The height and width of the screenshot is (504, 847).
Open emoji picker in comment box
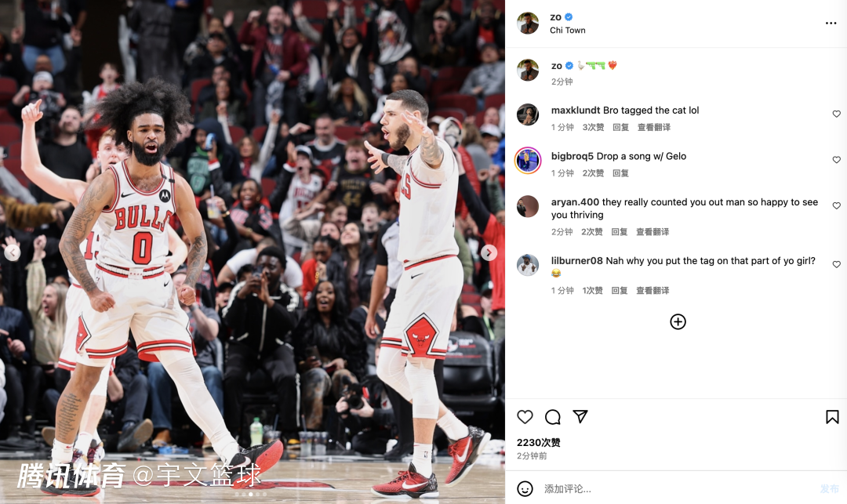coord(525,488)
